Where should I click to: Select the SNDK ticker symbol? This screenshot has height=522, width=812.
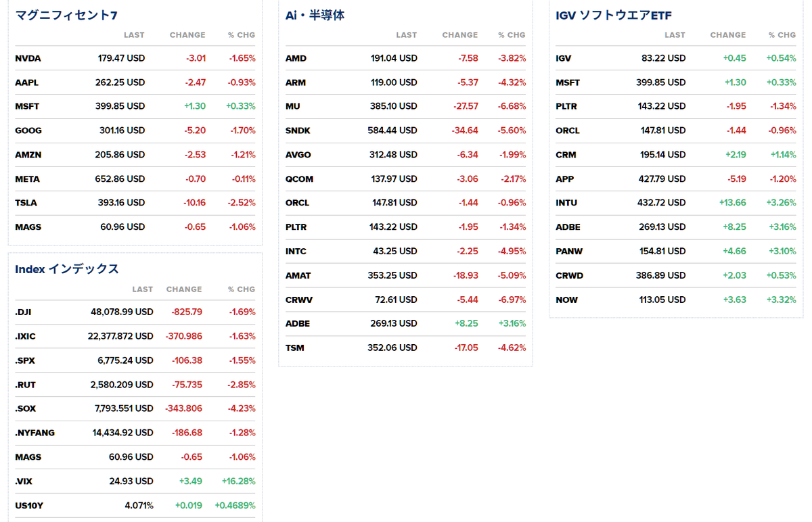point(298,130)
